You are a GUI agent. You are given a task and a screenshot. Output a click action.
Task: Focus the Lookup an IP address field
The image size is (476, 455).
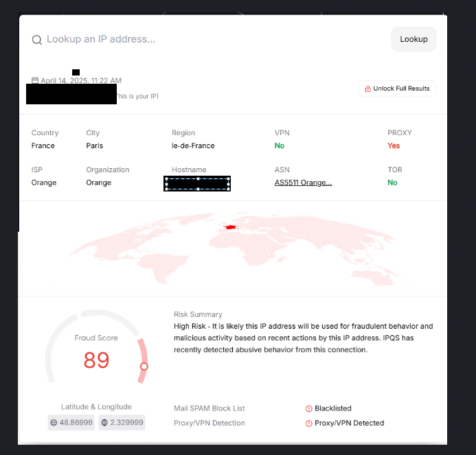point(101,39)
